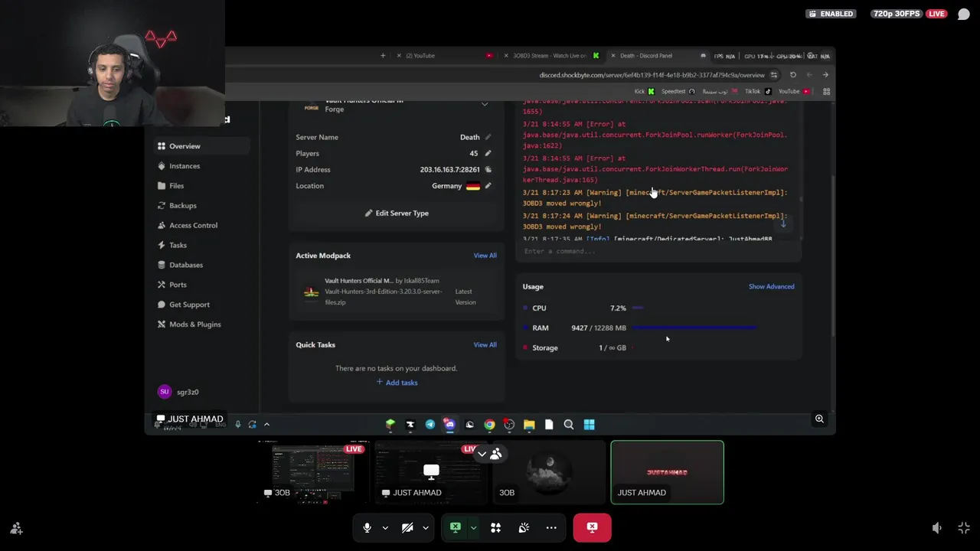The width and height of the screenshot is (980, 551).
Task: Toggle fullscreen mode icon
Action: [x=964, y=528]
